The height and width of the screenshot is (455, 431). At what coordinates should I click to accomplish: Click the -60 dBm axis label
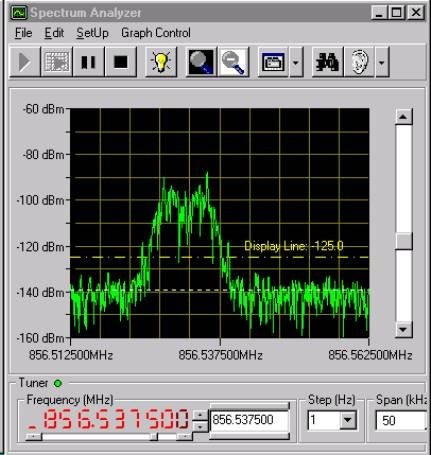[43, 109]
